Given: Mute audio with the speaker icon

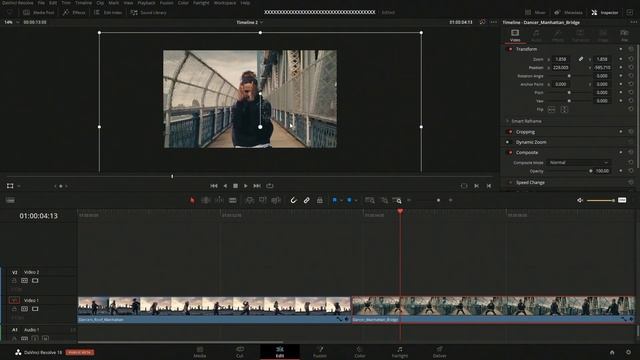Looking at the screenshot, I should (580, 200).
